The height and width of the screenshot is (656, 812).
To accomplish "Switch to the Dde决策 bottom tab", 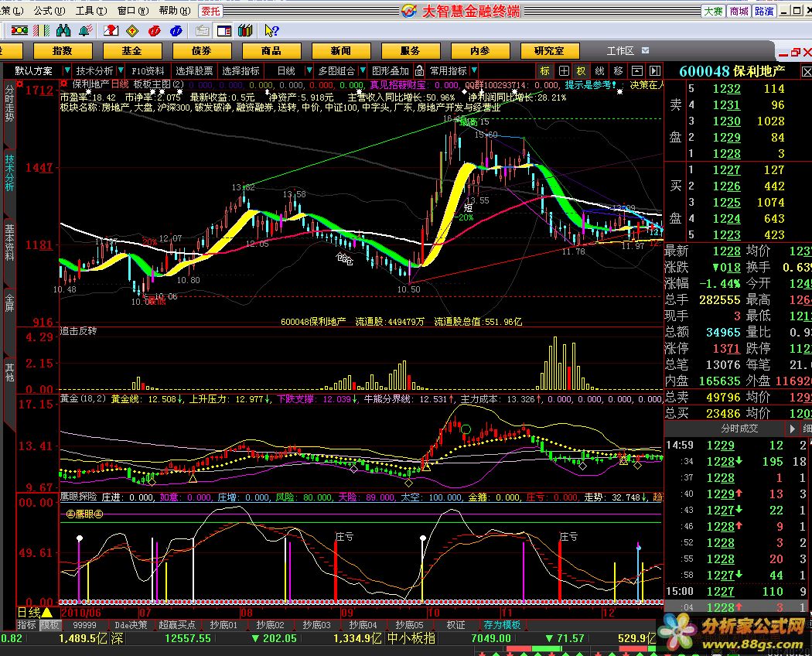I will click(x=131, y=625).
